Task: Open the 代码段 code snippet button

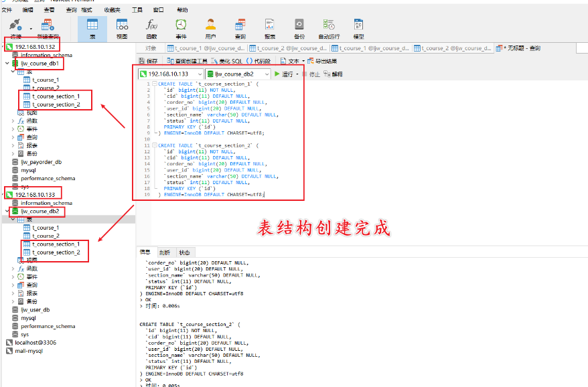Action: click(x=259, y=61)
